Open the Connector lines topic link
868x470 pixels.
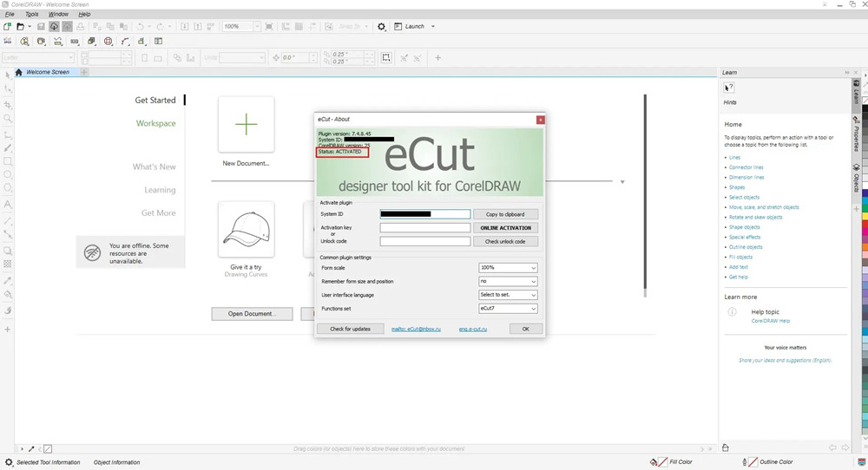pos(746,167)
